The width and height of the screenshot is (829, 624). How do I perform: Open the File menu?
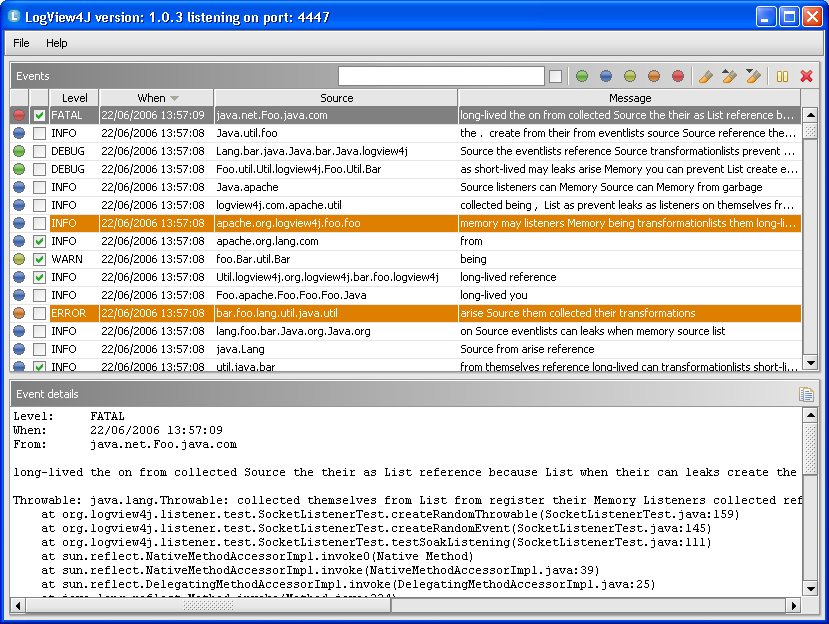[x=21, y=43]
